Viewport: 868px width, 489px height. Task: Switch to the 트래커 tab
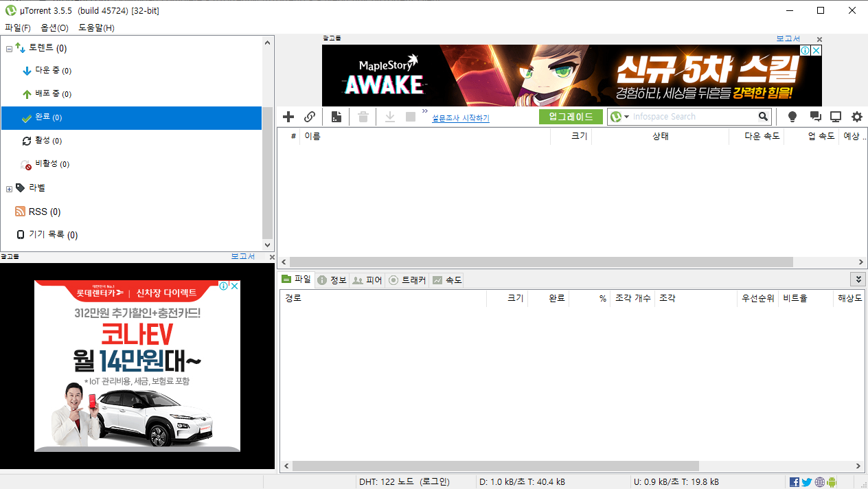click(x=407, y=280)
